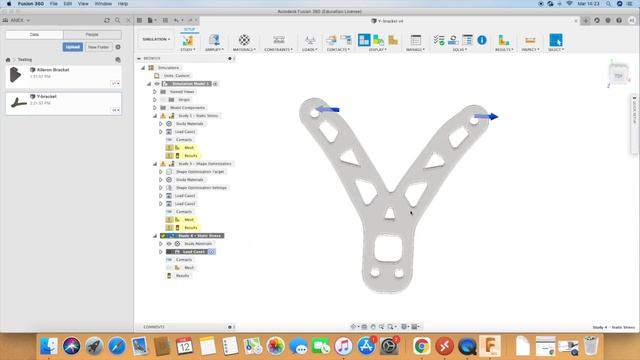Viewport: 640px width, 360px height.
Task: Expand Shape Optimization Target node
Action: [161, 172]
